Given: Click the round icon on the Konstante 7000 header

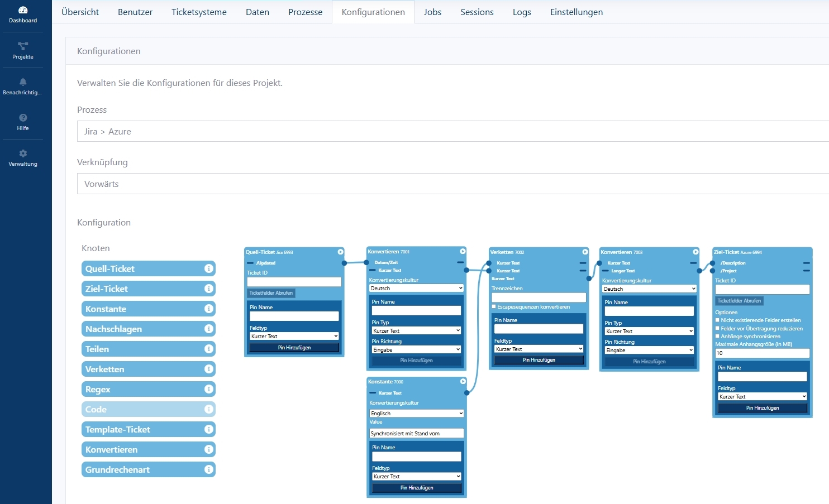Looking at the screenshot, I should pyautogui.click(x=463, y=381).
